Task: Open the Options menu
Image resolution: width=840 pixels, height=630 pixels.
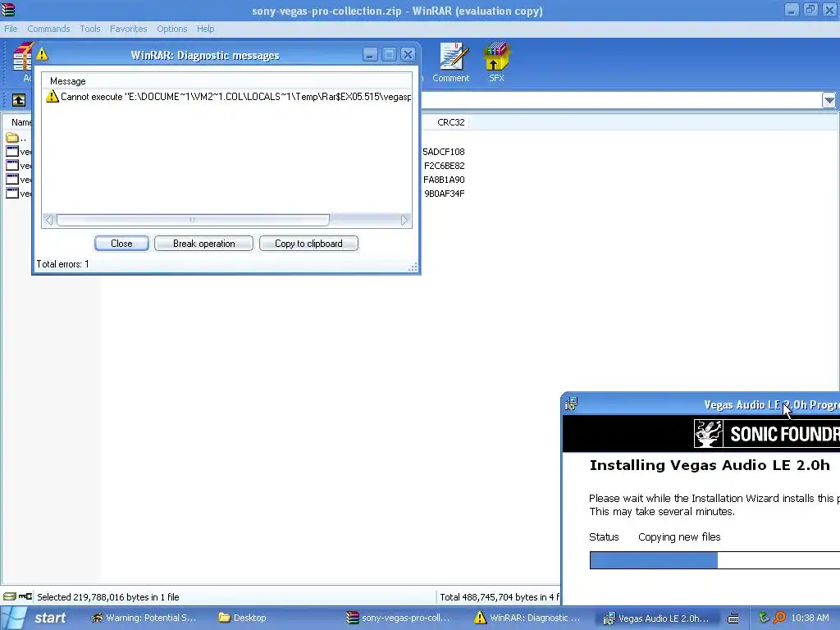Action: (172, 29)
